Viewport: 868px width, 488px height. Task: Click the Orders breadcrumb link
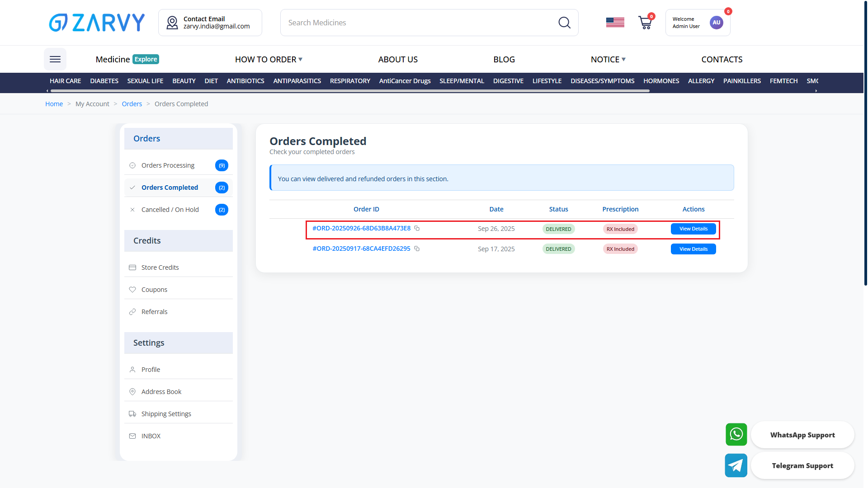[x=132, y=104]
